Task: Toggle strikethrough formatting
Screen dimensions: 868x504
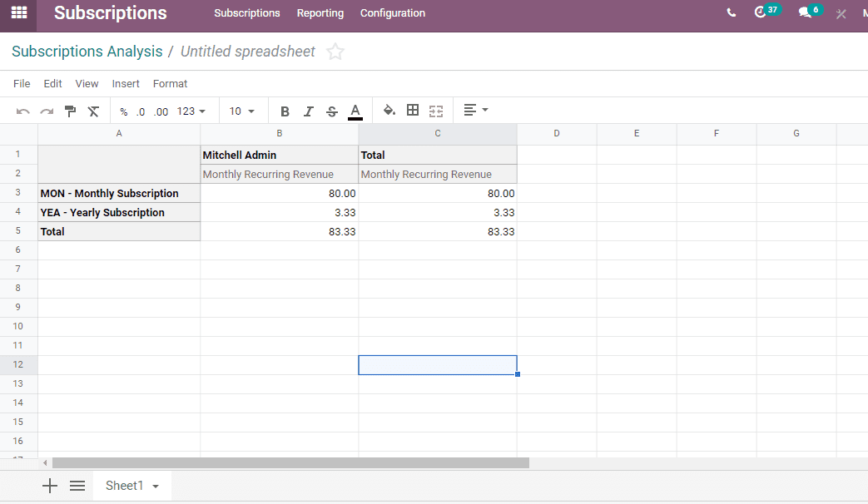Action: click(331, 110)
